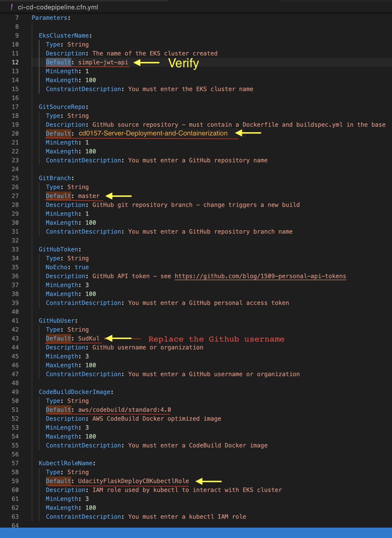This screenshot has height=538, width=392.
Task: Click the EksClusterName key
Action: pyautogui.click(x=64, y=36)
